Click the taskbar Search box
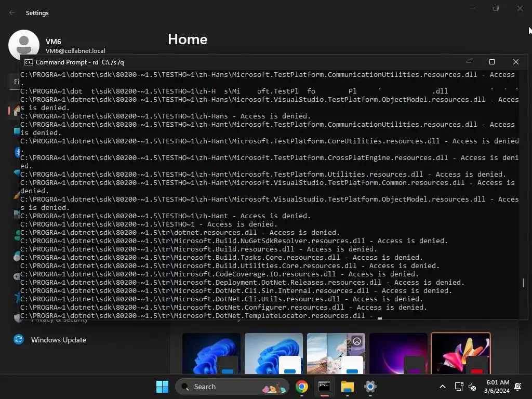 [232, 387]
